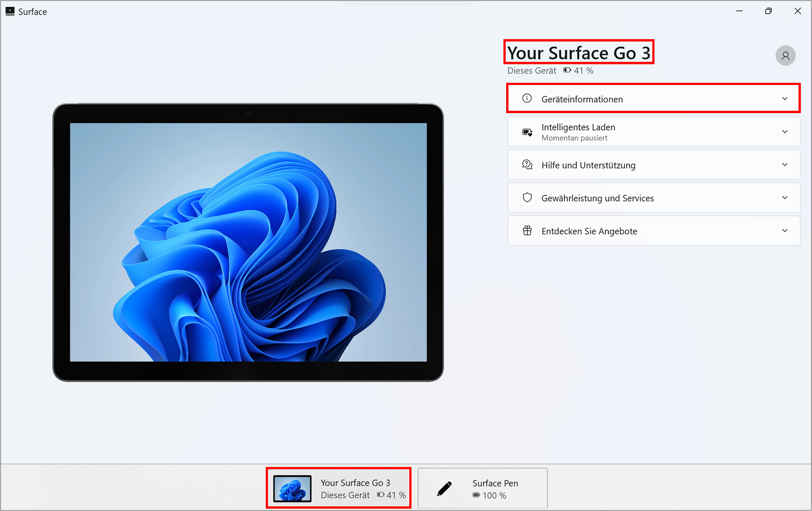Click the Momentan pausiert status text

[x=574, y=138]
